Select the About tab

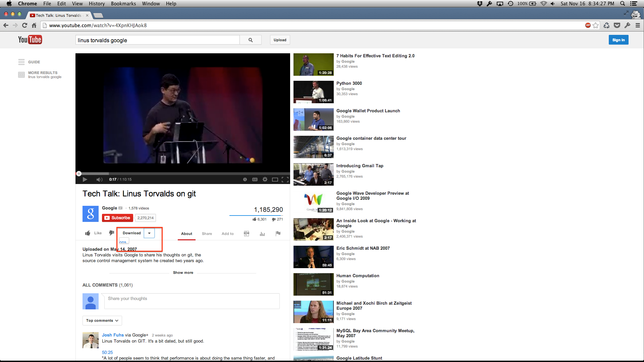[x=186, y=234]
